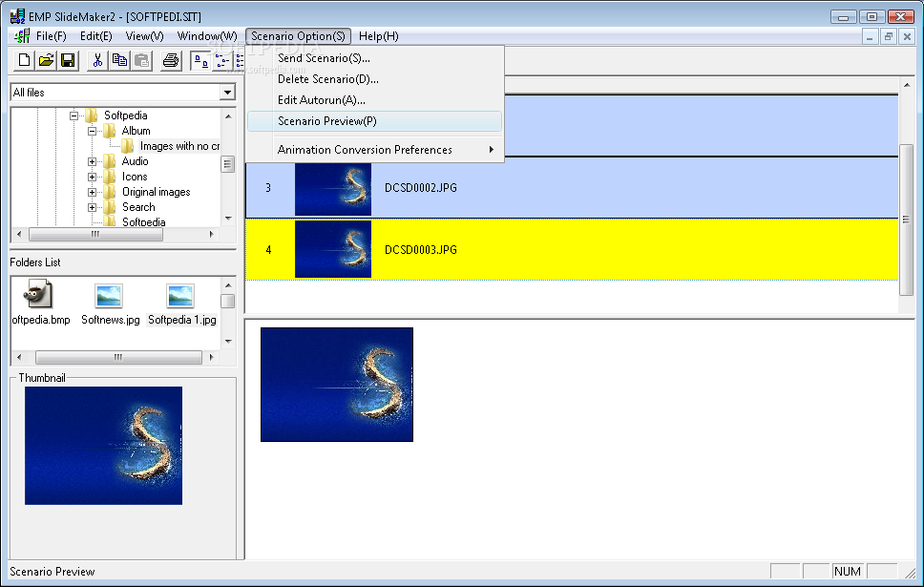
Task: Collapse the Album tree node
Action: (x=92, y=131)
